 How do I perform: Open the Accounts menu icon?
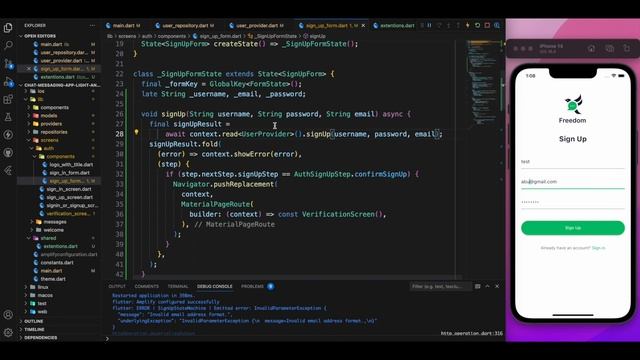(8, 315)
